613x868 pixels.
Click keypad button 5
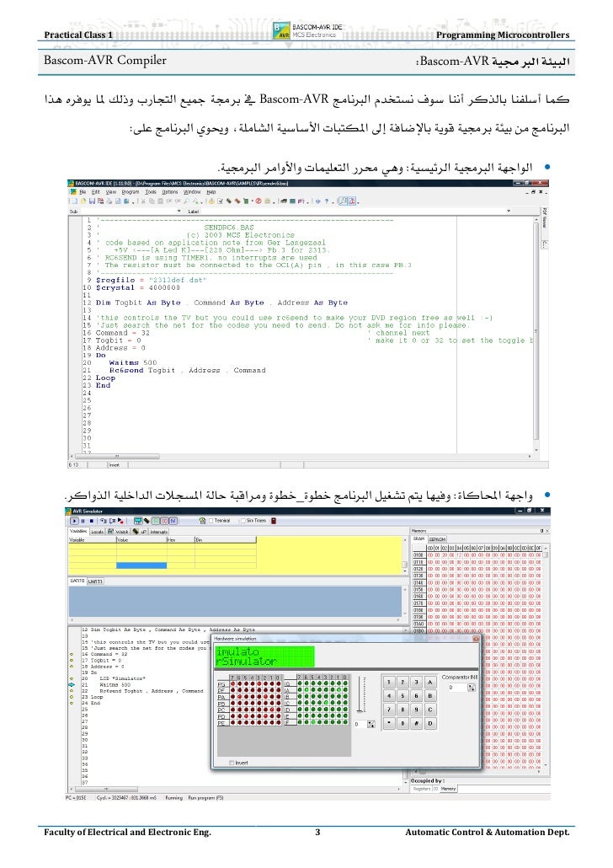point(402,696)
